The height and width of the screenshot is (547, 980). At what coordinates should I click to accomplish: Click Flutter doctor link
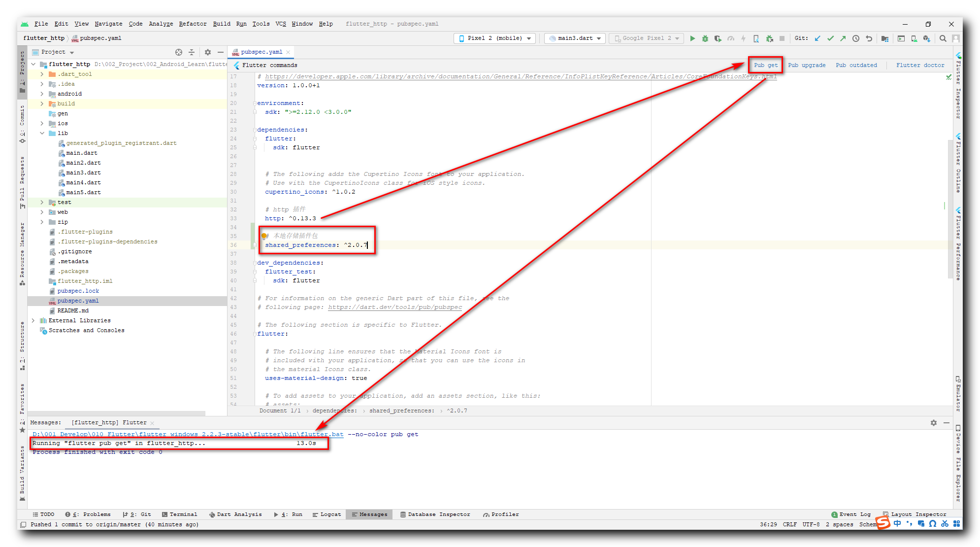tap(920, 65)
